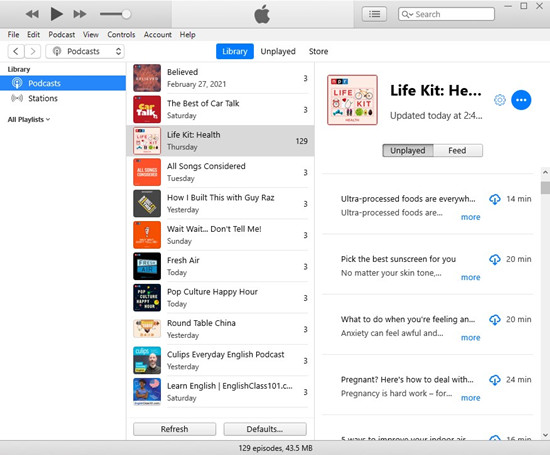
Task: Download the feeling anxious episode
Action: click(495, 320)
